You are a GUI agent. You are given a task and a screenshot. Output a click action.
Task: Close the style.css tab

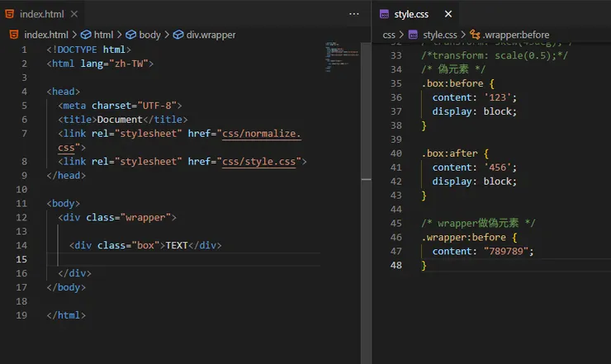[x=448, y=14]
